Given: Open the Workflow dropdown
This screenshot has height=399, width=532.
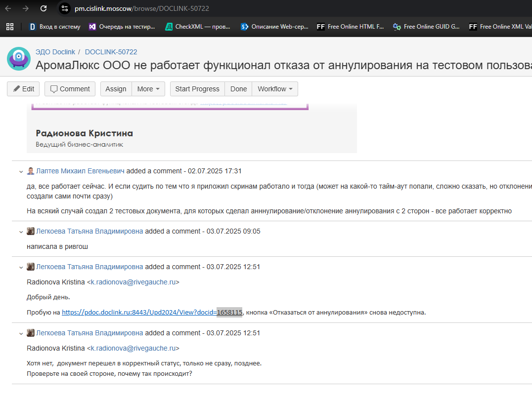Looking at the screenshot, I should click(x=275, y=89).
